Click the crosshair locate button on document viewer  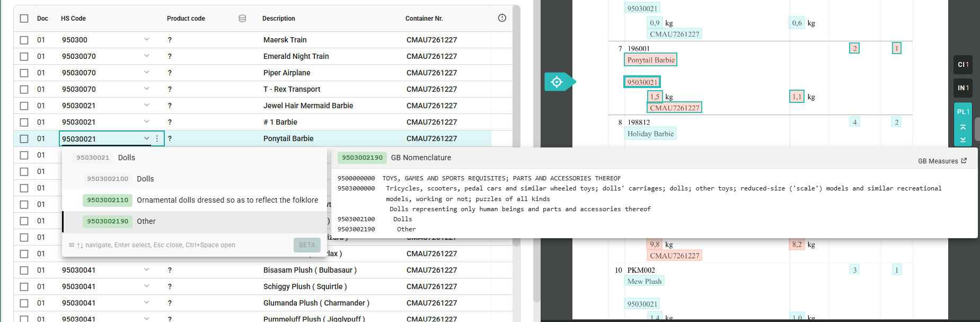tap(557, 82)
